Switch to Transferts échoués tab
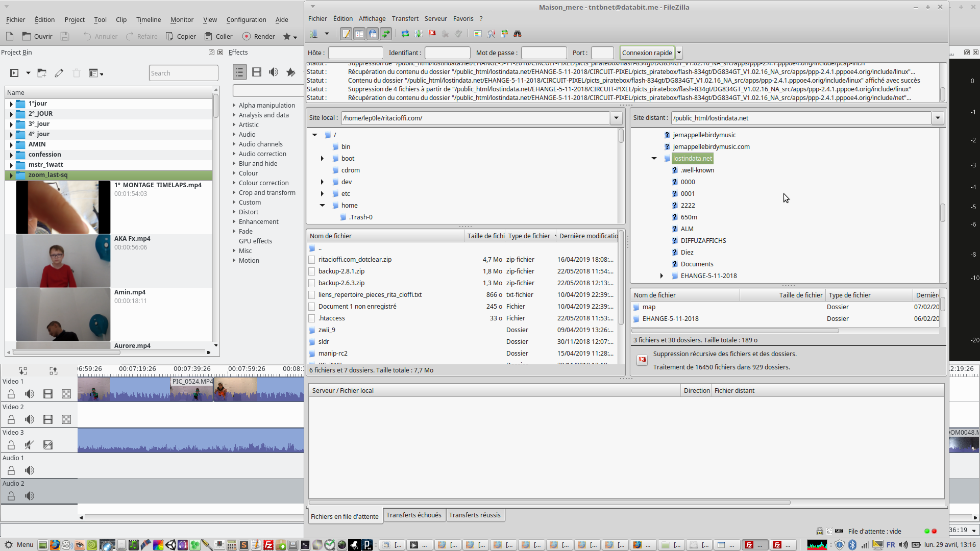 click(413, 515)
